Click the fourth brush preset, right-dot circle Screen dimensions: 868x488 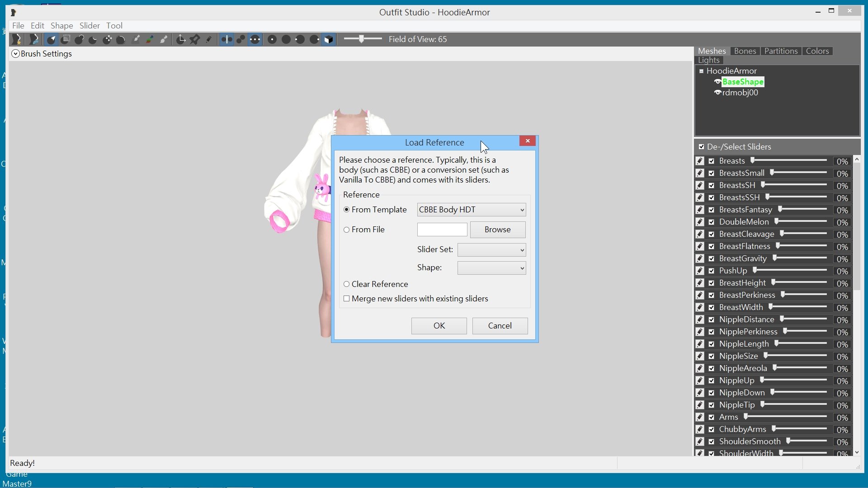pos(315,40)
